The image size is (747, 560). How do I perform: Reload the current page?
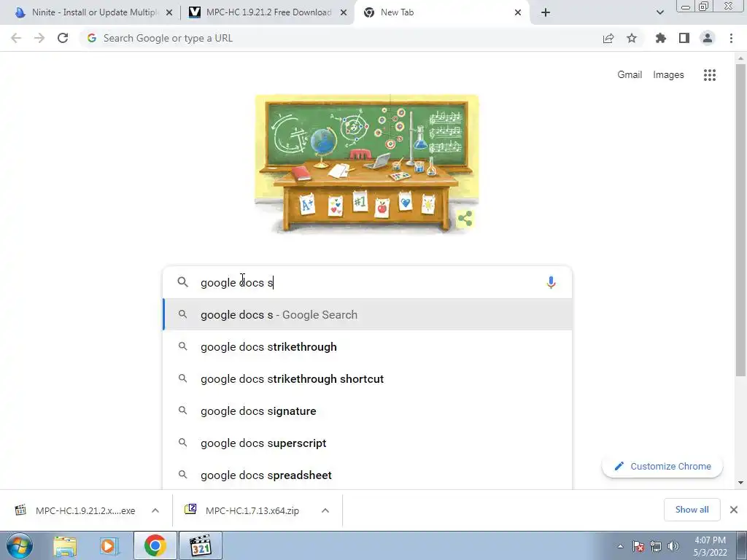pyautogui.click(x=63, y=38)
